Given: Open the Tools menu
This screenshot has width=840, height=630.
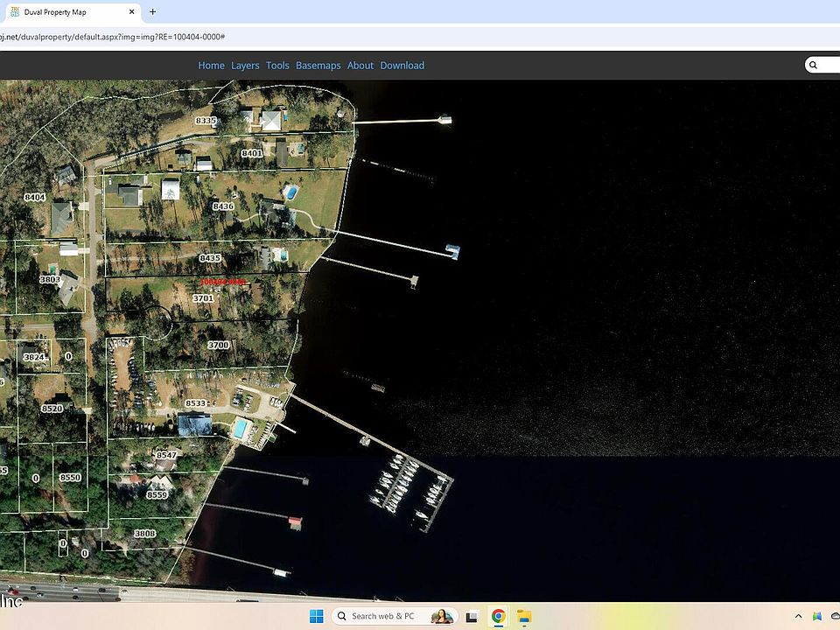Looking at the screenshot, I should [x=277, y=66].
